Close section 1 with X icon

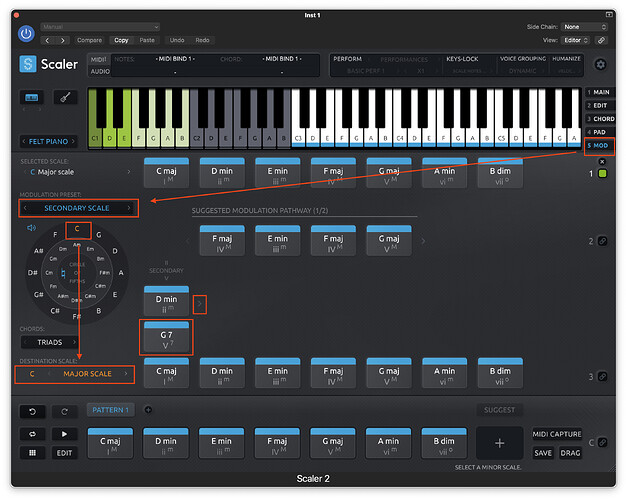tap(602, 162)
